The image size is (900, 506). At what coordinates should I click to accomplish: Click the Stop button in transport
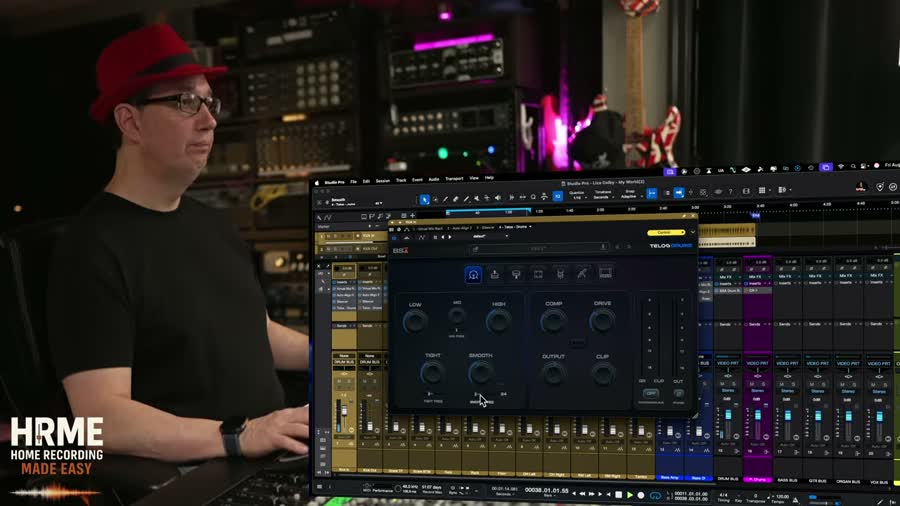[x=618, y=495]
